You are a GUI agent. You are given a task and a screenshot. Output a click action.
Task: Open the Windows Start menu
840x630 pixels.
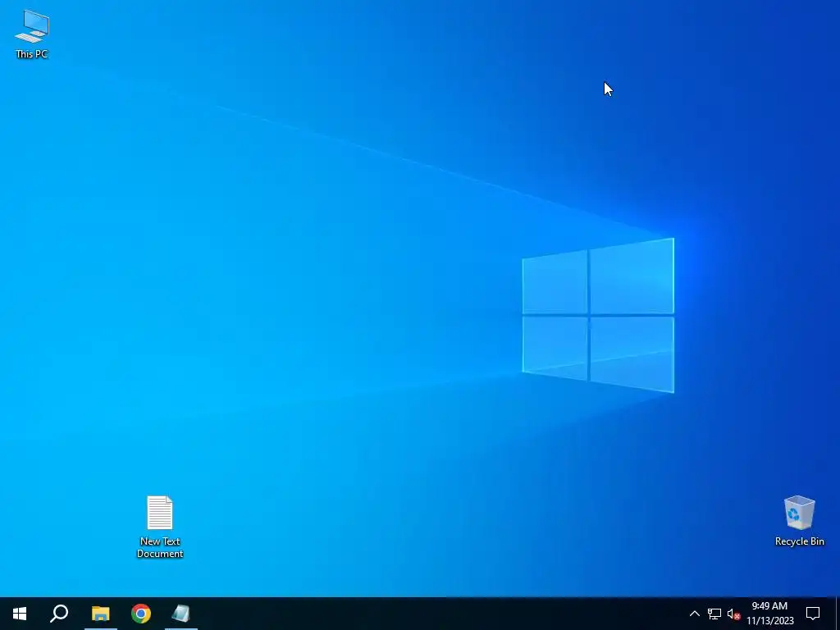point(20,614)
